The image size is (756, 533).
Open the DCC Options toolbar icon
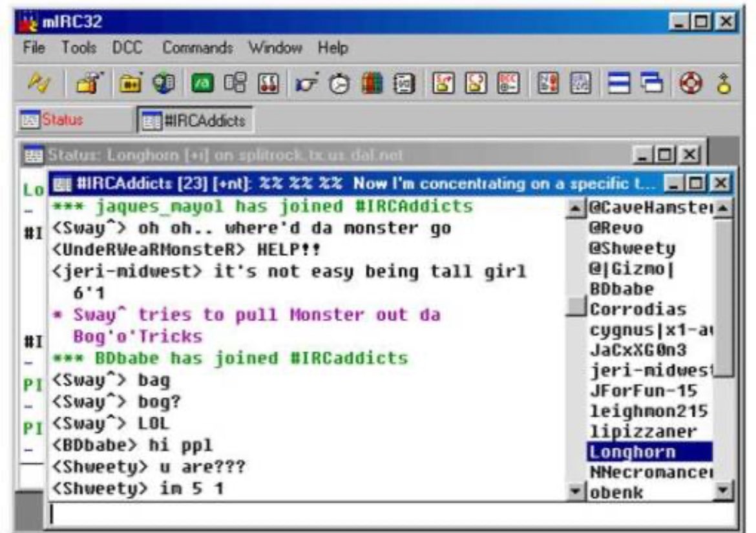point(508,83)
